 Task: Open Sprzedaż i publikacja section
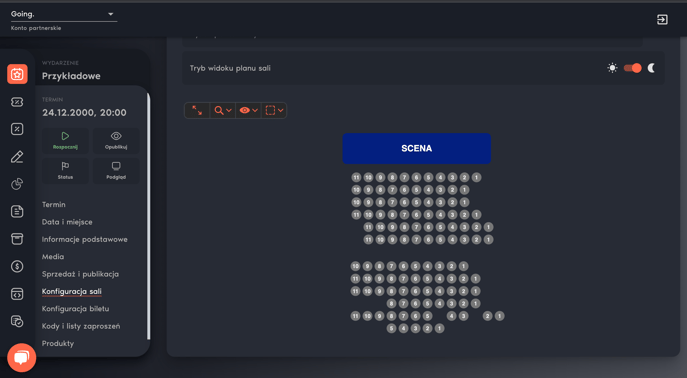(x=80, y=274)
